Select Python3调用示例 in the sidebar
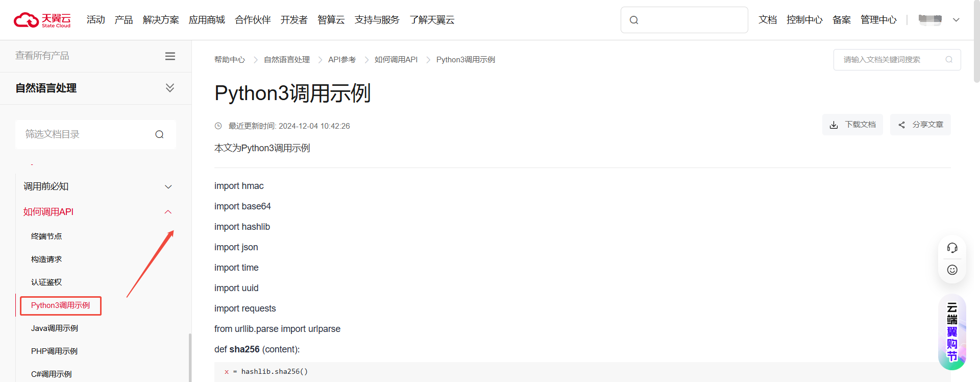Viewport: 980px width, 382px height. [60, 305]
